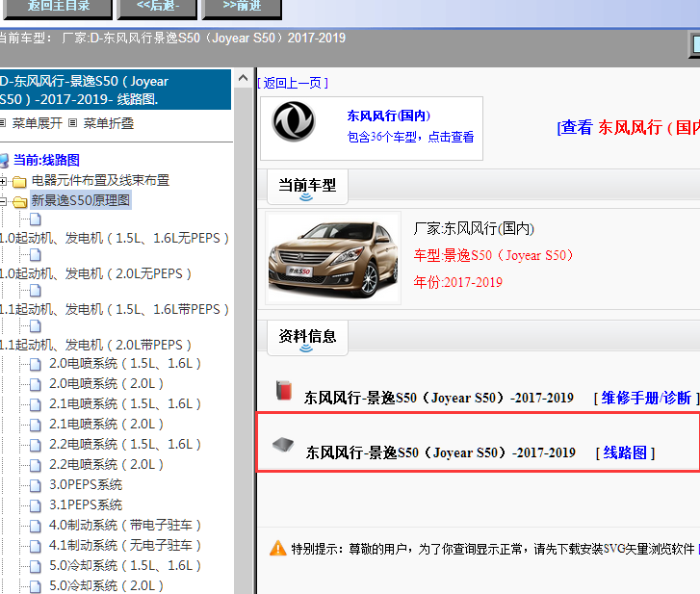Open 2.0电喷系统(1.5L、1.6L) entry
700x594 pixels.
pos(125,364)
